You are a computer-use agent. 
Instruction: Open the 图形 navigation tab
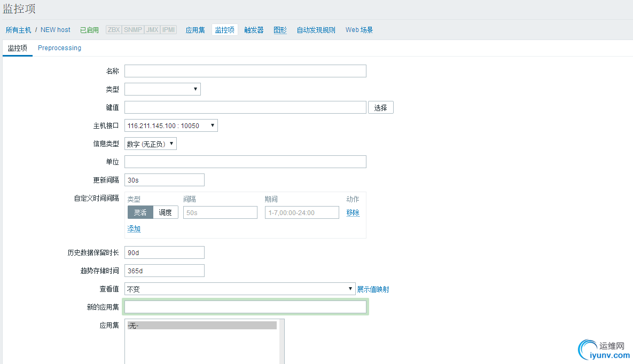pos(280,30)
